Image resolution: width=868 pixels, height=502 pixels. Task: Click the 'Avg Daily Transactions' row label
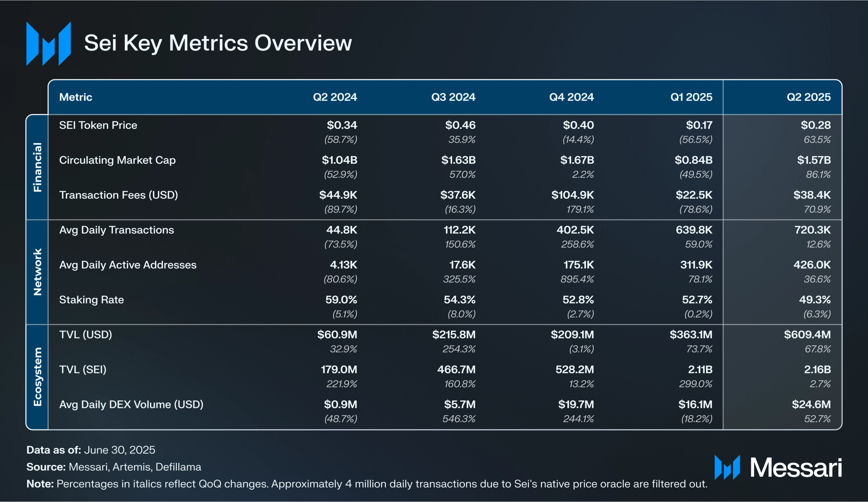[117, 230]
